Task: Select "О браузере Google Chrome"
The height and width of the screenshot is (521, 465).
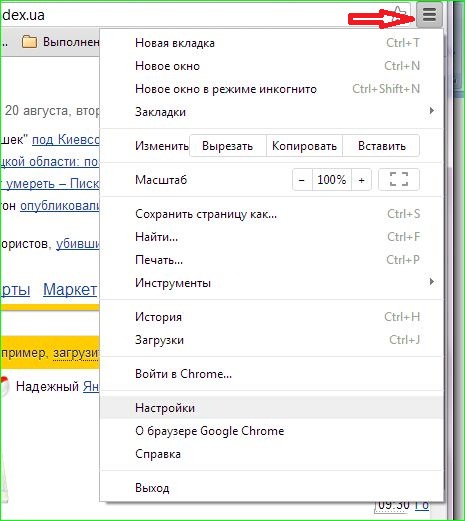Action: [x=272, y=431]
